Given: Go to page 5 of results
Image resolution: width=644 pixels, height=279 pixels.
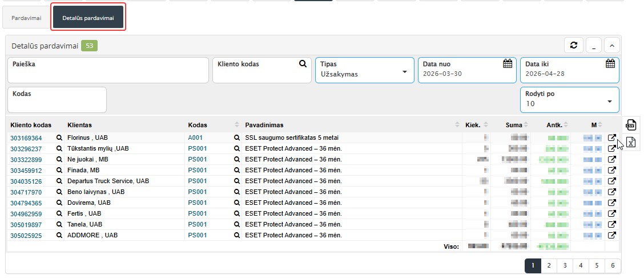Looking at the screenshot, I should [597, 265].
